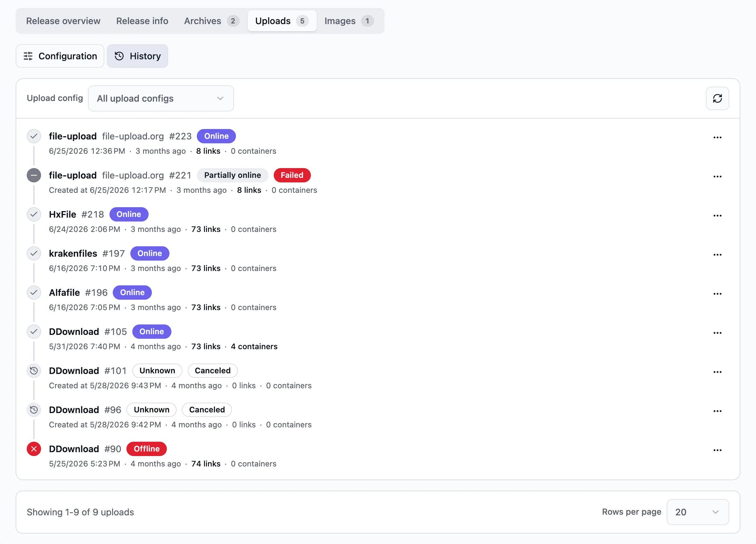View the 74 links of DDownload #90
This screenshot has height=544, width=756.
point(206,464)
